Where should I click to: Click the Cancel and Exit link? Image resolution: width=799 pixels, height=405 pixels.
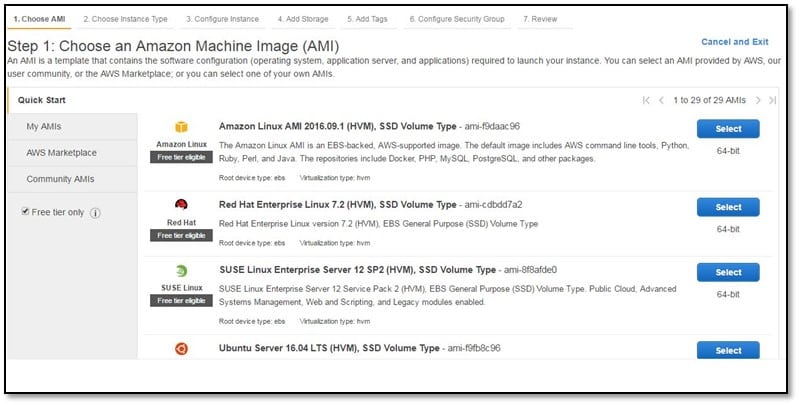click(734, 42)
